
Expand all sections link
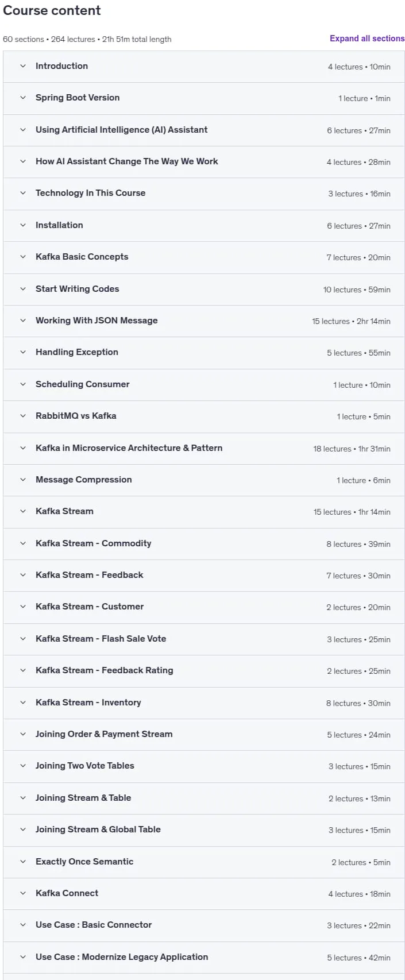367,38
